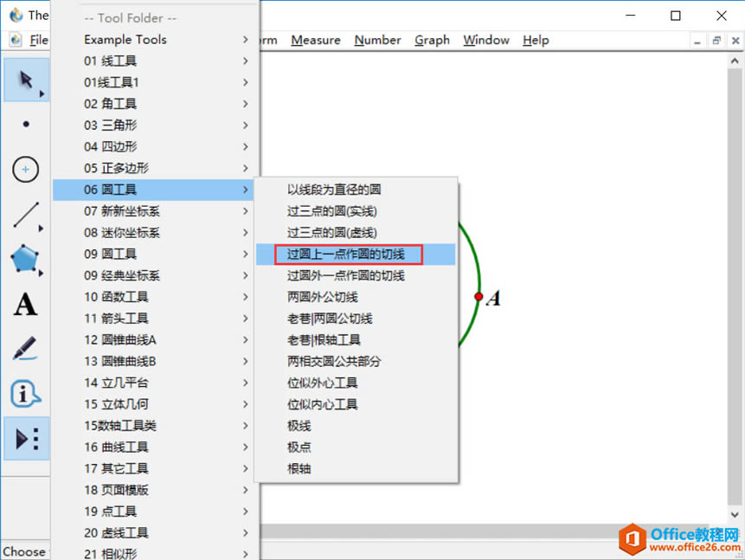This screenshot has width=745, height=560.
Task: Open the Number menu
Action: coord(377,40)
